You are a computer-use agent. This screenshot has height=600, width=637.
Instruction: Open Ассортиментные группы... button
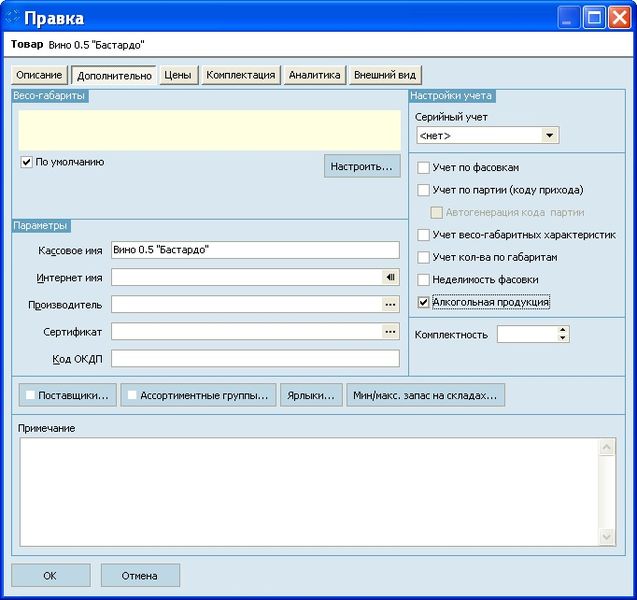[198, 395]
